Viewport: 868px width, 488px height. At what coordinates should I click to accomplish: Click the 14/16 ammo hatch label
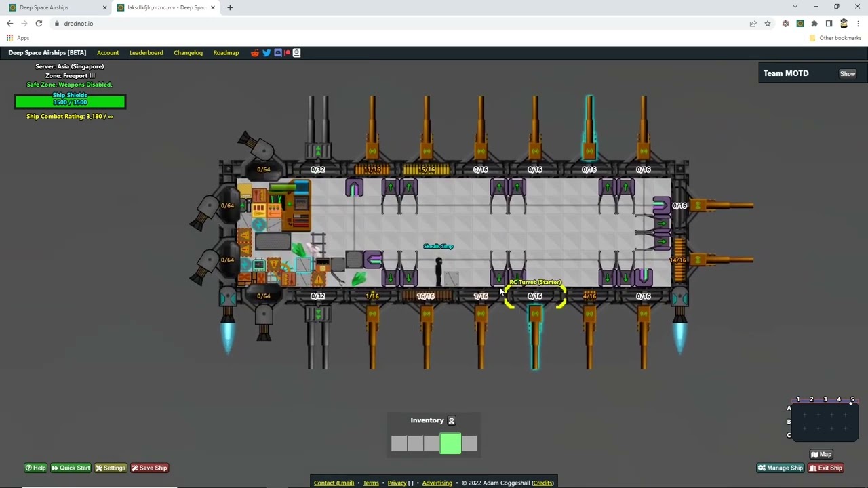click(678, 260)
